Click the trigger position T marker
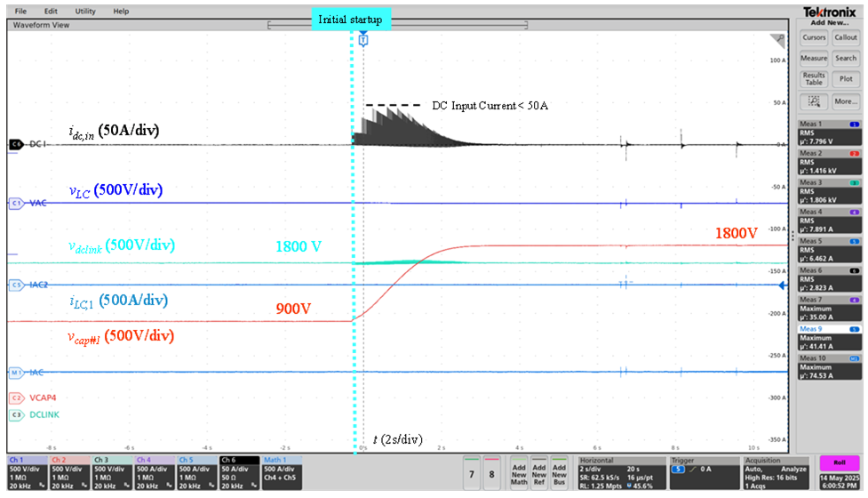868x498 pixels. coord(362,40)
